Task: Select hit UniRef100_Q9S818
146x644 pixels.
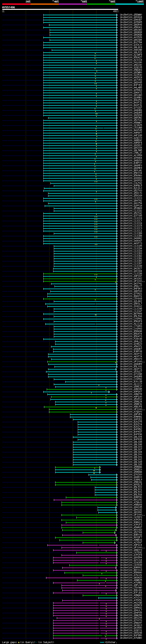Action: click(x=131, y=17)
